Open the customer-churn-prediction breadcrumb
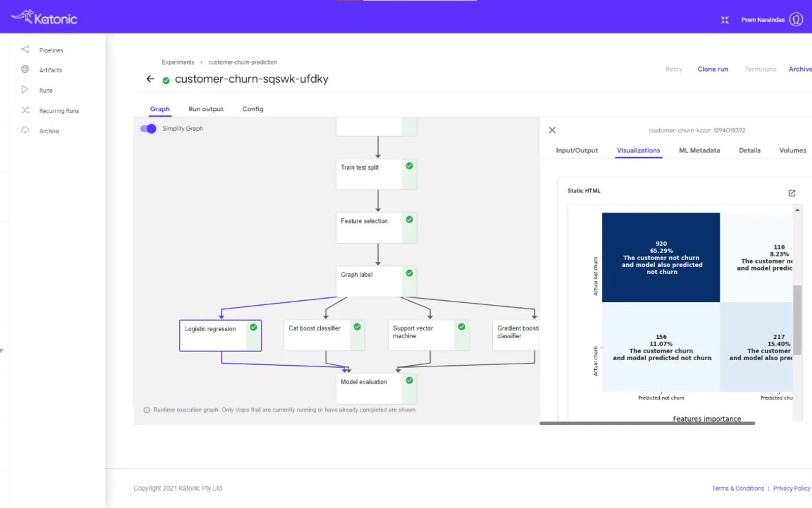The image size is (812, 508). point(243,62)
